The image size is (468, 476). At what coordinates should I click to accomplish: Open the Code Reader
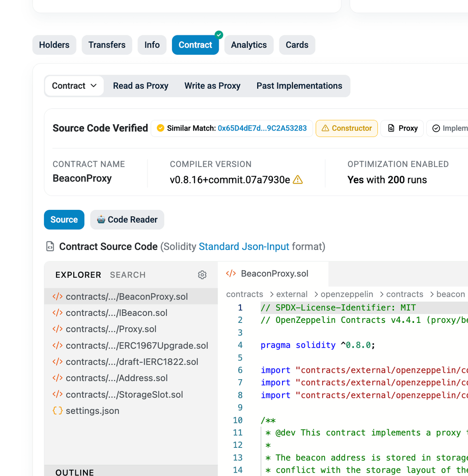pyautogui.click(x=127, y=220)
